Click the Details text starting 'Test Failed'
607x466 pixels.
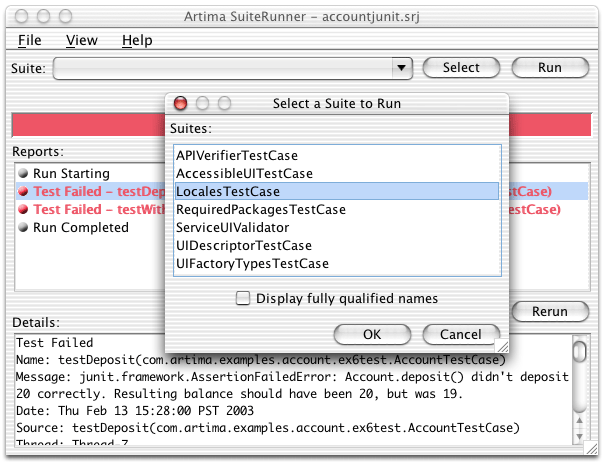tap(55, 343)
